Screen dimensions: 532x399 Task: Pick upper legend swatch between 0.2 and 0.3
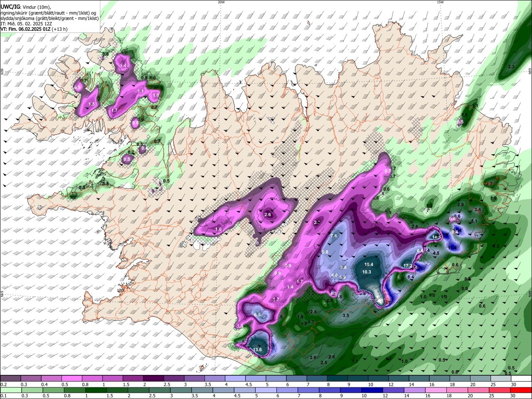click(x=10, y=379)
